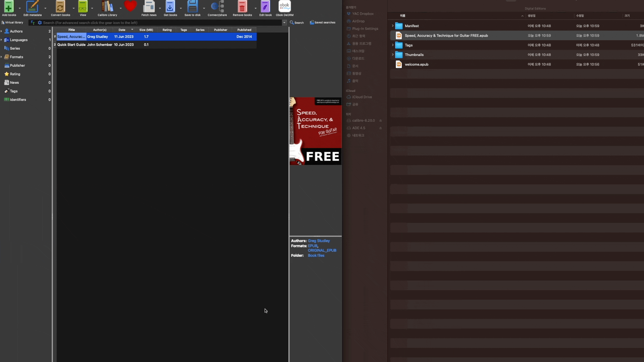Open the Add books dropdown arrow
644x362 pixels.
tap(19, 8)
